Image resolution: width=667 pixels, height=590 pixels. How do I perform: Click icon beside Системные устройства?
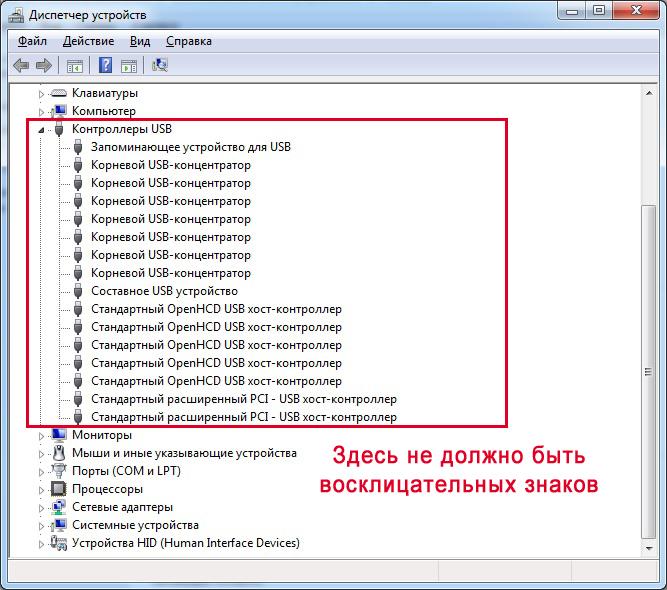(59, 525)
